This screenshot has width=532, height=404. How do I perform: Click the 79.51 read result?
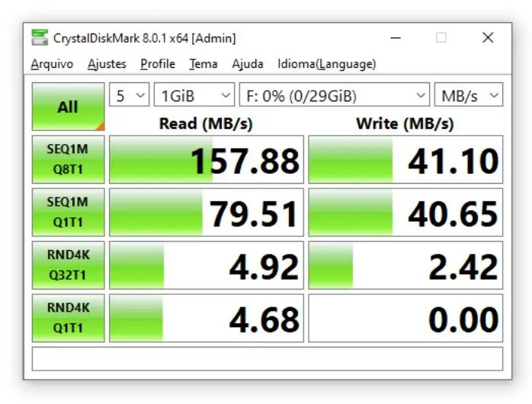point(207,213)
